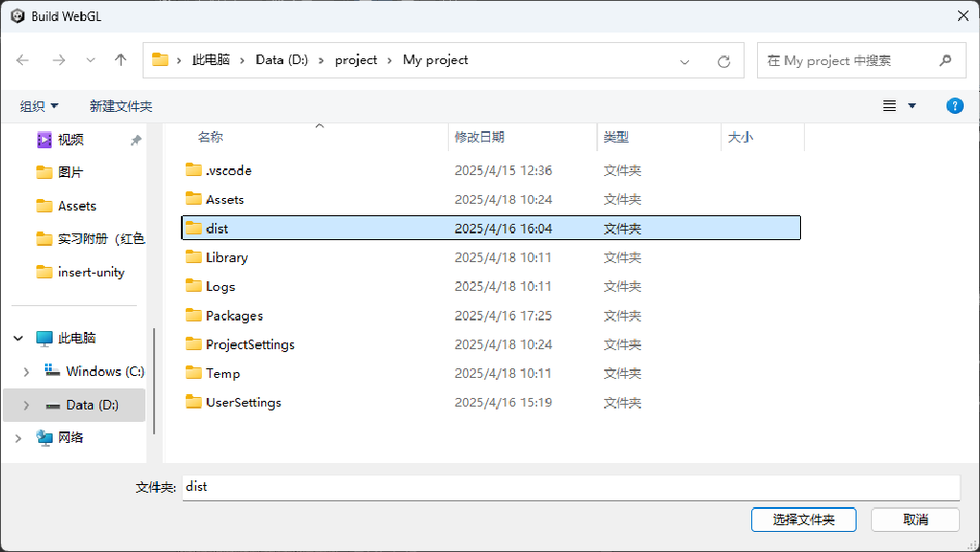Screen dimensions: 980x552
Task: Click dist row date 2025/4/16 16:04
Action: click(x=503, y=229)
